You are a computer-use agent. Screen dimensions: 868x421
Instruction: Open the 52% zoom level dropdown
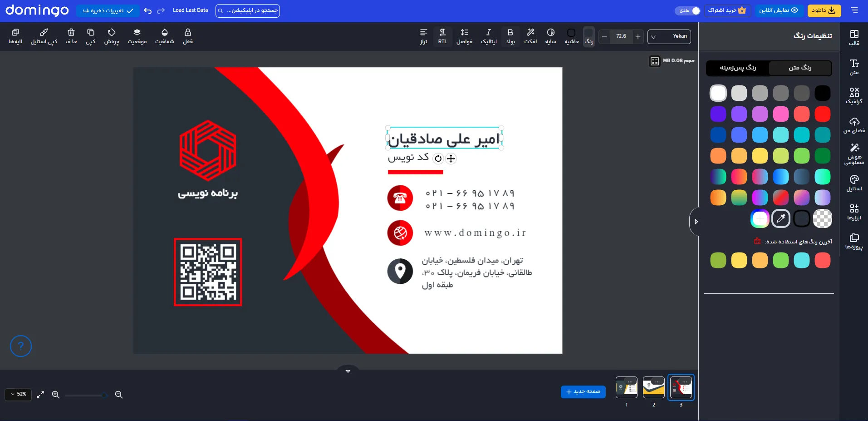click(19, 394)
